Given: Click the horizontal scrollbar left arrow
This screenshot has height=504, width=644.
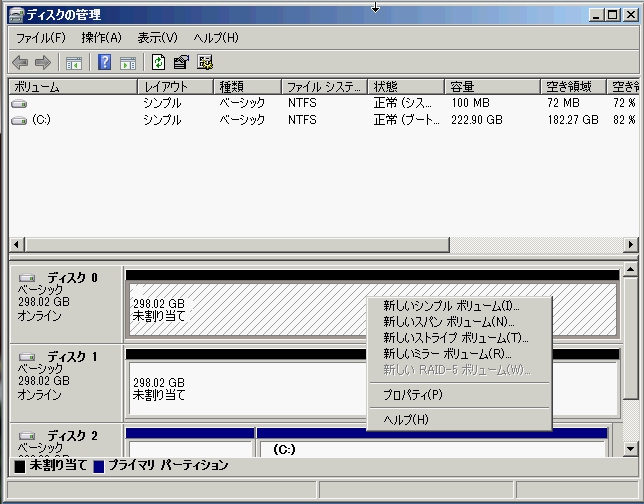Looking at the screenshot, I should coord(16,244).
